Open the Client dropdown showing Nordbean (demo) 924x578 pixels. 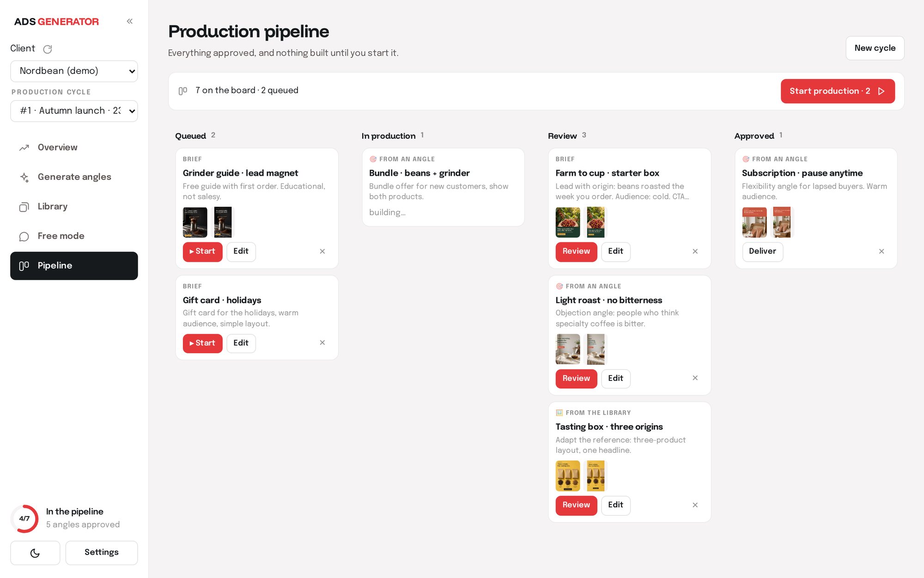tap(74, 71)
